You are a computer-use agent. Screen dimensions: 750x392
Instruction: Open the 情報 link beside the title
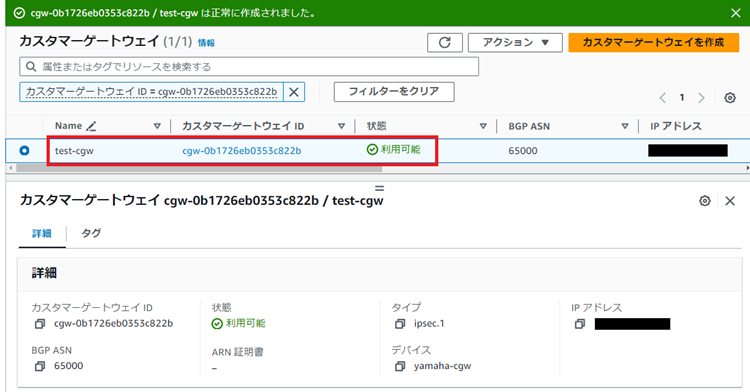[206, 43]
